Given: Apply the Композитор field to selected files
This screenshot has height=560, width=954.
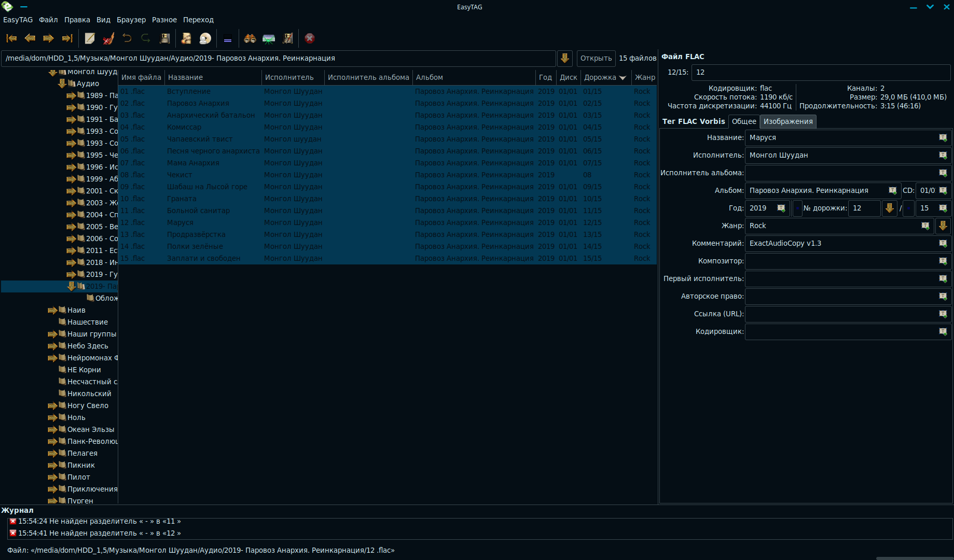Looking at the screenshot, I should click(x=943, y=261).
